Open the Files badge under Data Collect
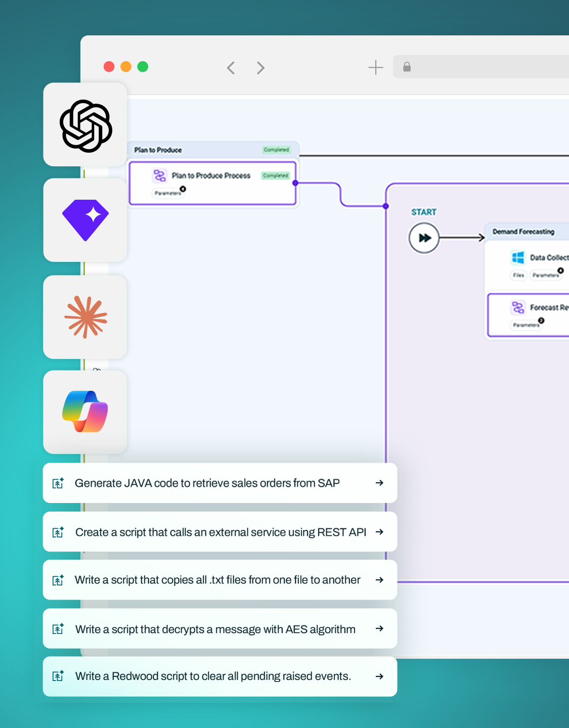 (518, 275)
